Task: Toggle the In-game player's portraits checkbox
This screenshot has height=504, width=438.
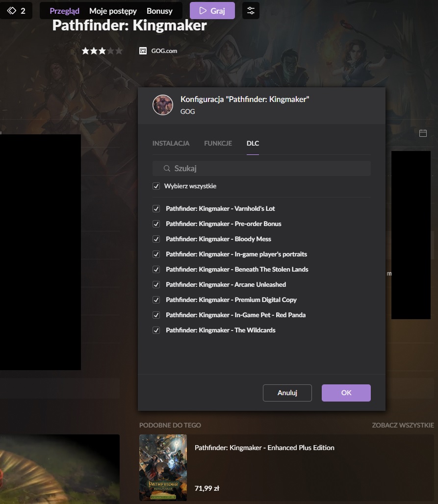Action: (x=156, y=254)
